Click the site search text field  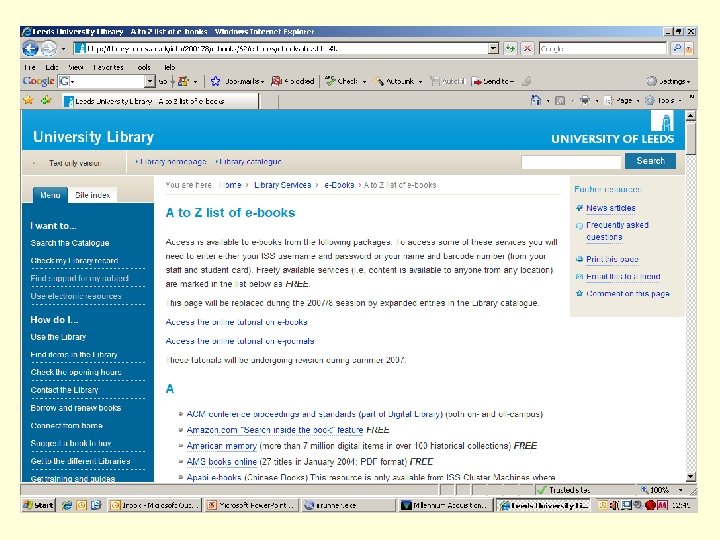[x=571, y=162]
